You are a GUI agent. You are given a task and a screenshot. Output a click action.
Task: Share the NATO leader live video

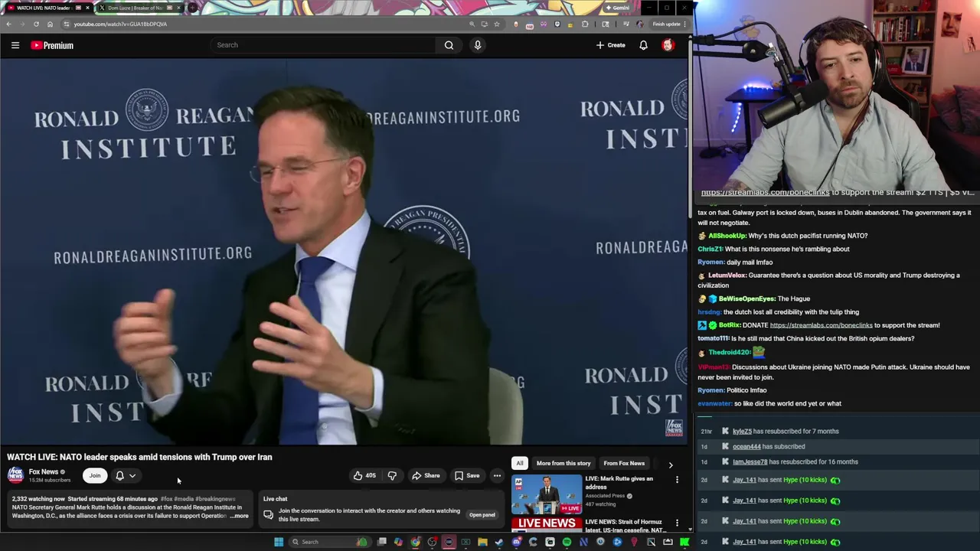[x=426, y=476]
